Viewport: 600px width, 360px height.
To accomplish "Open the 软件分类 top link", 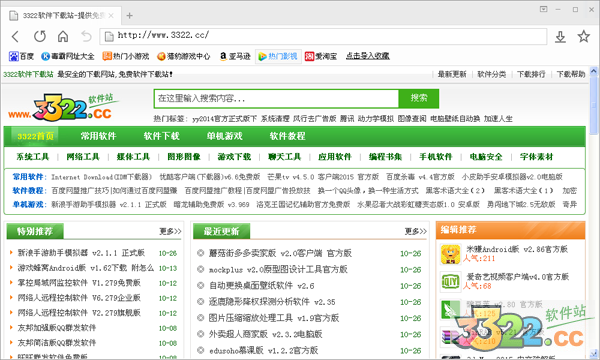I will [491, 74].
